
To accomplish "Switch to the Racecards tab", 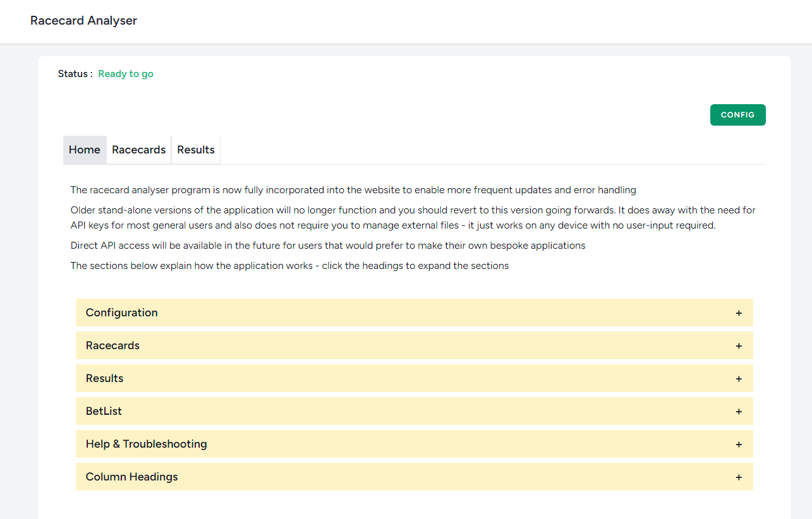I will [138, 150].
